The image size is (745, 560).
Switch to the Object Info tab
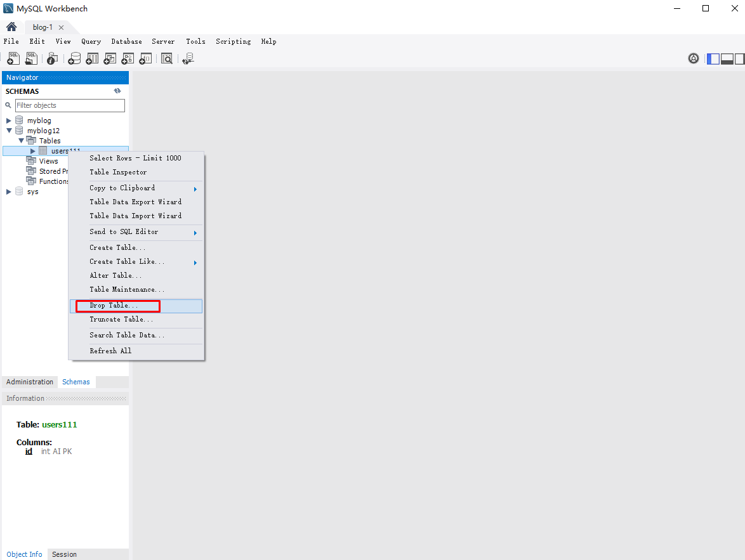tap(24, 554)
